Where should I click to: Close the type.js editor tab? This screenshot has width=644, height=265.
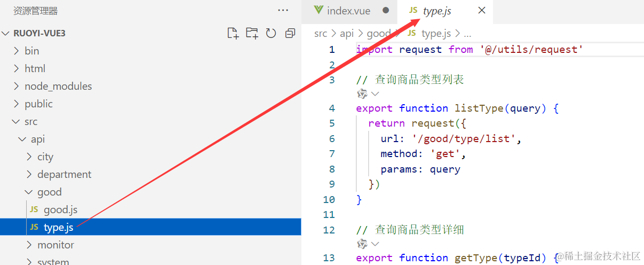pos(481,11)
